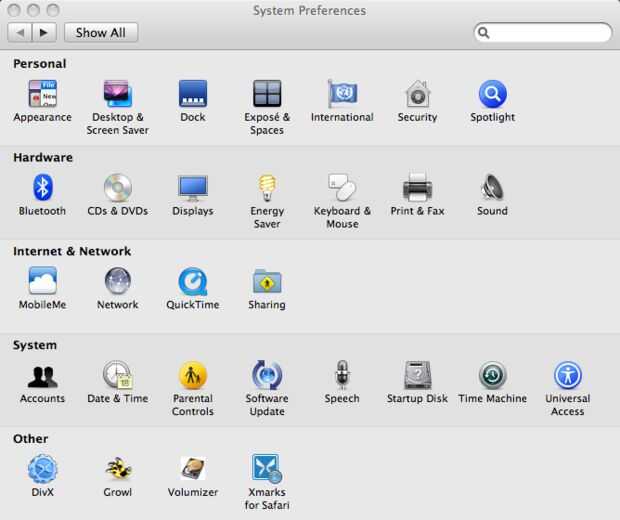Close the System Preferences window
The height and width of the screenshot is (520, 620).
14,10
